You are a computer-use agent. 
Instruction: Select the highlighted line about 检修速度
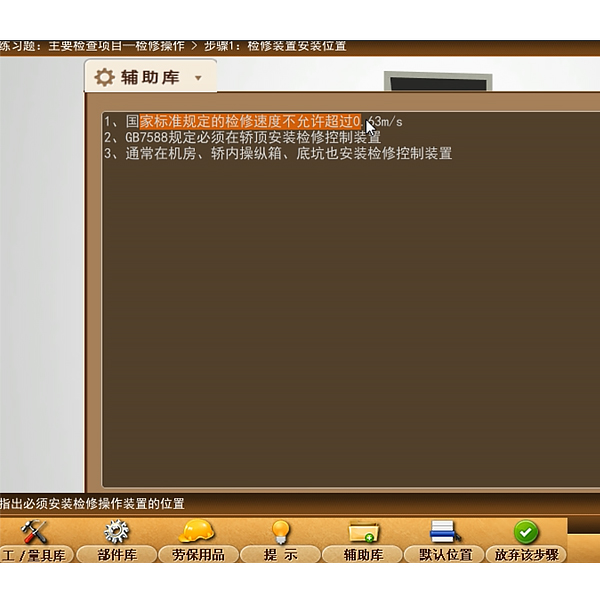click(253, 122)
